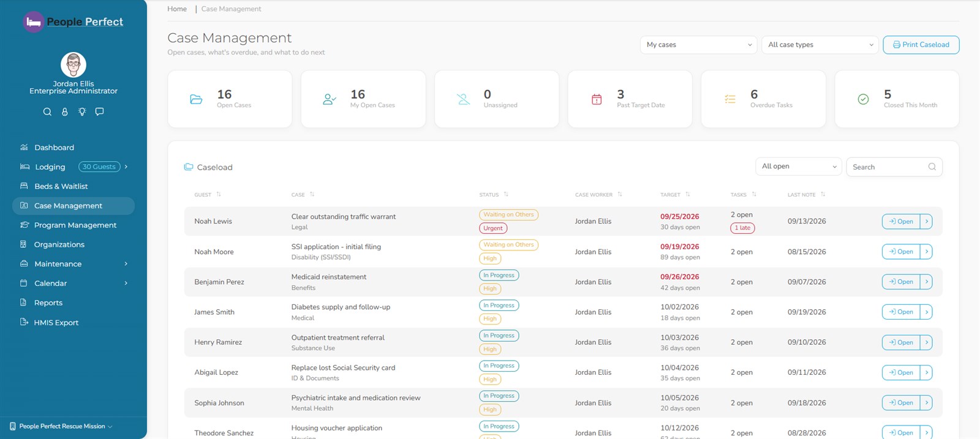Open Benjamin Perez Medicaid reinstatement case
The height and width of the screenshot is (439, 980).
pyautogui.click(x=901, y=282)
